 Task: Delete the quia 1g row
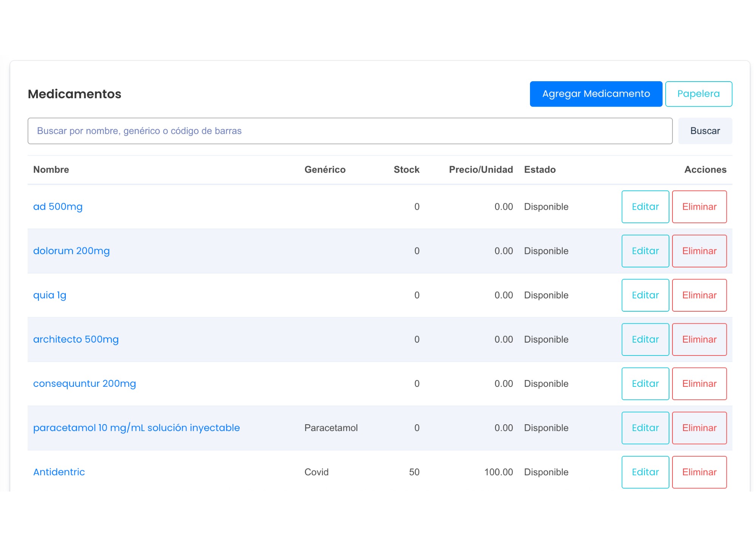click(x=699, y=295)
